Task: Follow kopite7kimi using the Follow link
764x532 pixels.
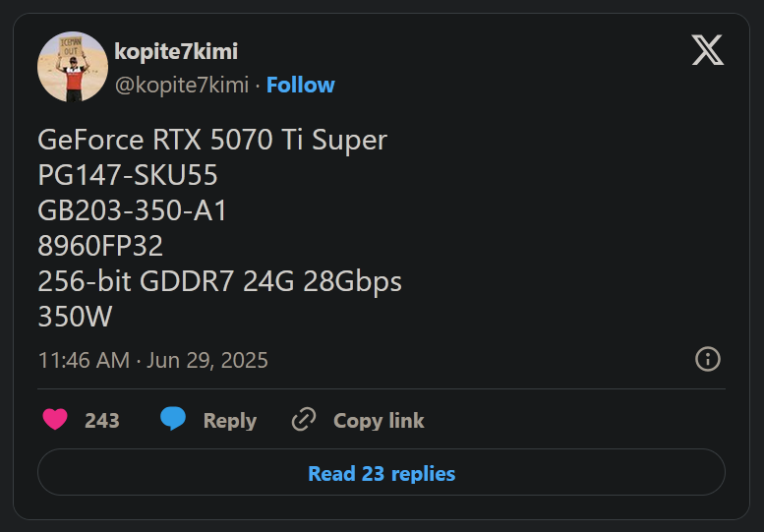Action: pos(300,86)
